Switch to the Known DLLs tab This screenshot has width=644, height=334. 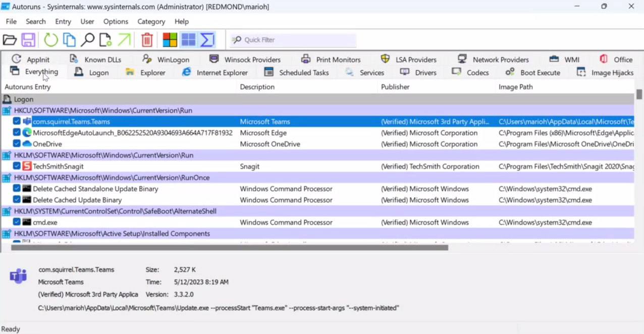coord(95,59)
